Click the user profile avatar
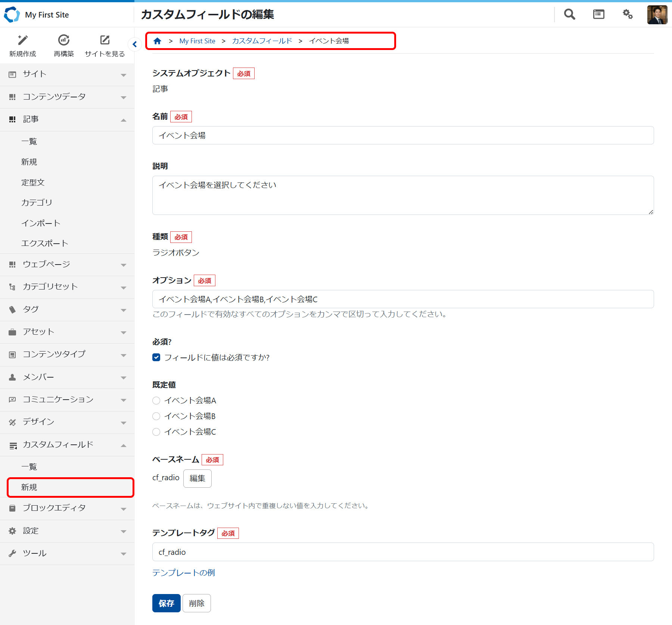The image size is (672, 625). [x=657, y=15]
